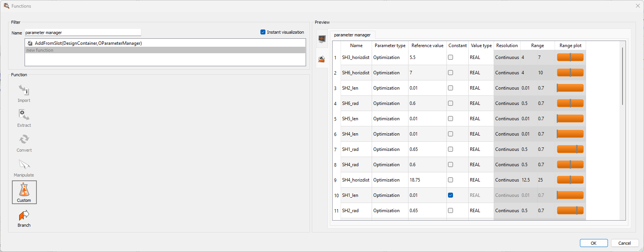This screenshot has height=252, width=644.
Task: Open Resolution dropdown for SH2_len row
Action: (x=507, y=88)
